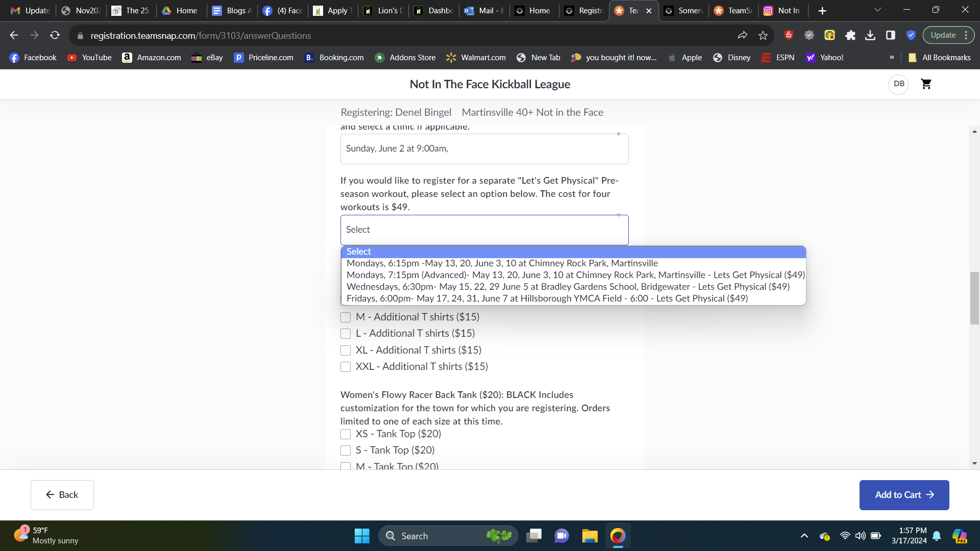Open a new browser tab
This screenshot has width=980, height=551.
(822, 11)
